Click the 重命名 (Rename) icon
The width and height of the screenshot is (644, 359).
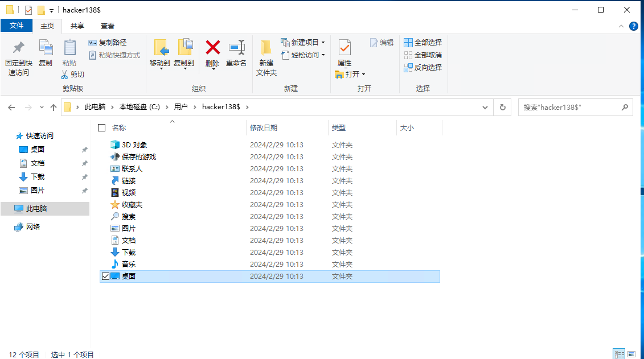coord(236,47)
